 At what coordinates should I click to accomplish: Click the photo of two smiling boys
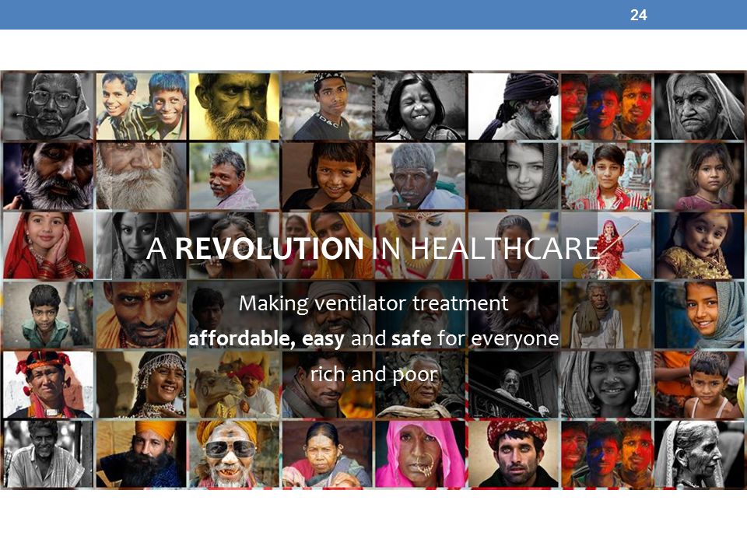pos(141,106)
